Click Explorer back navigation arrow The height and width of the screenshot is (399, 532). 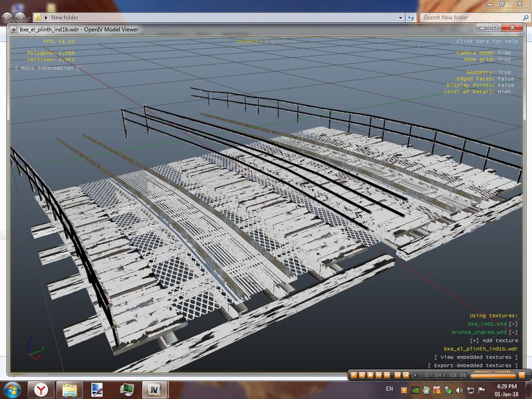(8, 17)
